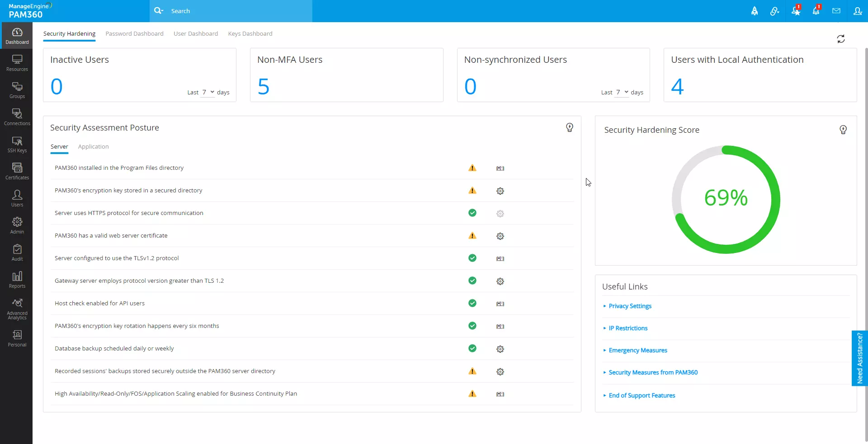The width and height of the screenshot is (868, 444).
Task: Switch to the Password Dashboard tab
Action: click(134, 33)
